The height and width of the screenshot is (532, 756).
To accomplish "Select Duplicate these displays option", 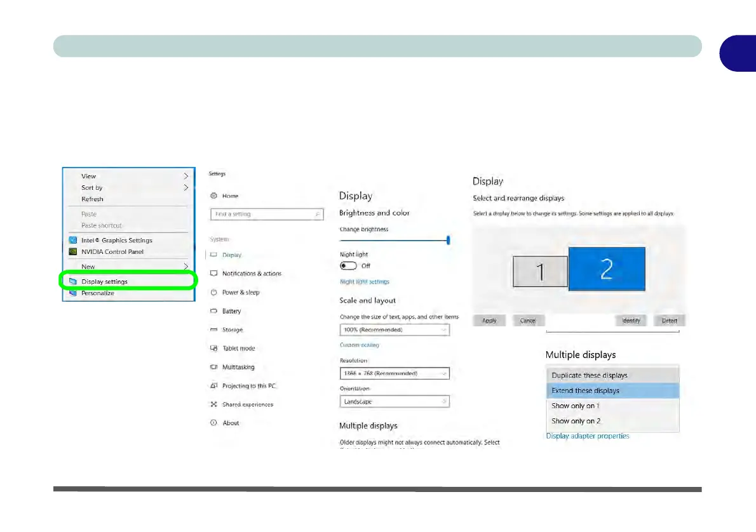I will (612, 375).
